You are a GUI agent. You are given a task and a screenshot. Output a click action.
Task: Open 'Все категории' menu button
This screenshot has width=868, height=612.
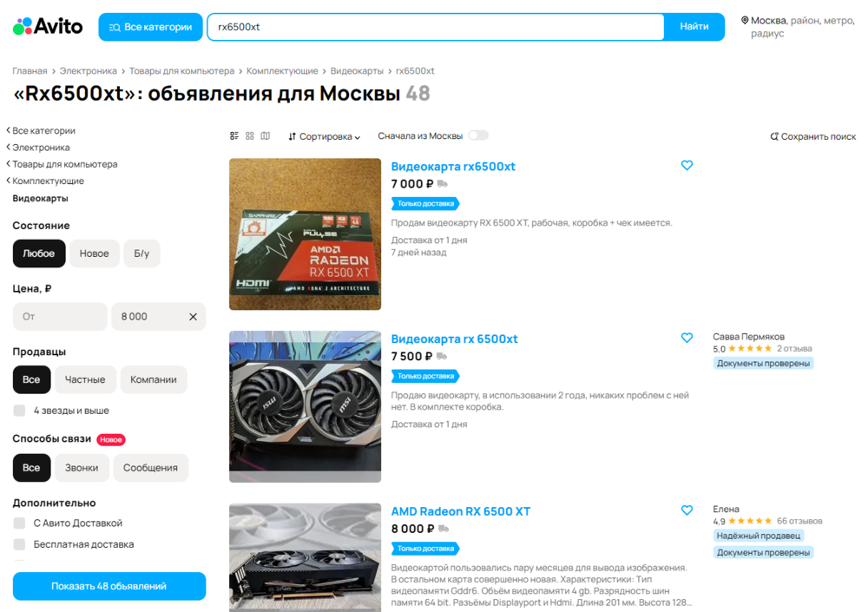click(x=150, y=27)
